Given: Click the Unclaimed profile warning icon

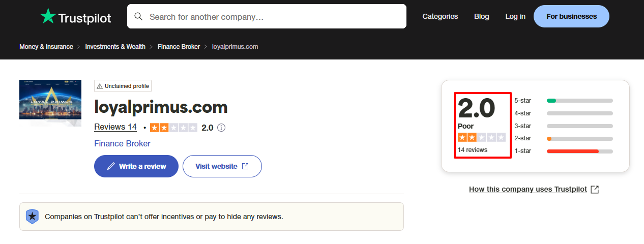Looking at the screenshot, I should (x=100, y=86).
